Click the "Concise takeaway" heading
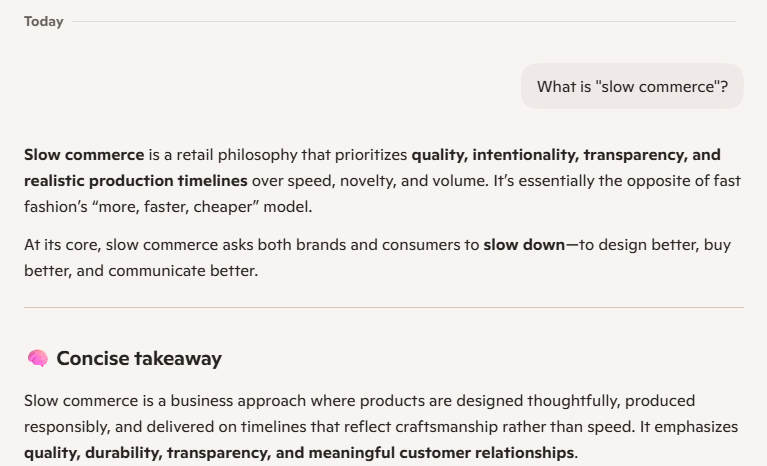The image size is (767, 466). pyautogui.click(x=139, y=358)
